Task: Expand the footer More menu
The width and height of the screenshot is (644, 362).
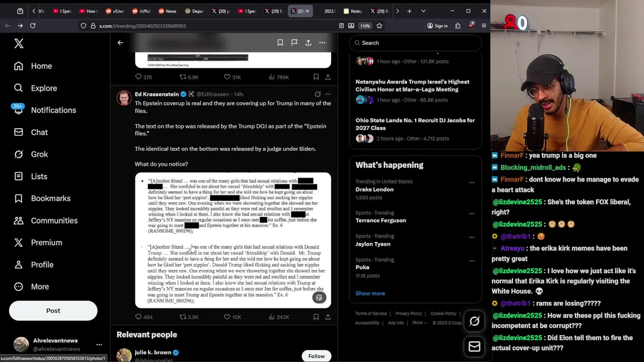Action: [420, 323]
